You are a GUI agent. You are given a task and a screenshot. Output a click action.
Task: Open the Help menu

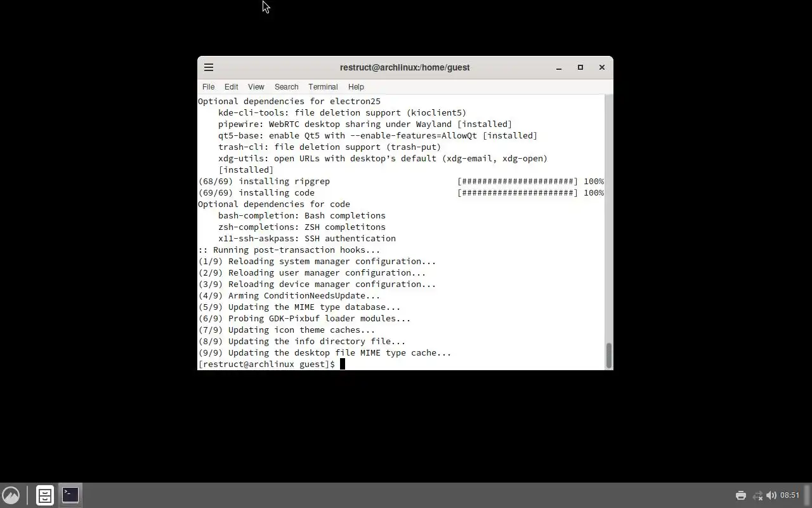tap(356, 87)
